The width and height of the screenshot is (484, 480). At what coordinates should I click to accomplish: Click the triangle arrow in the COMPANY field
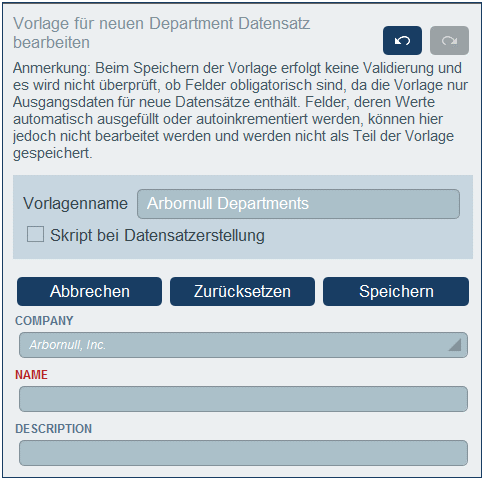pyautogui.click(x=455, y=345)
